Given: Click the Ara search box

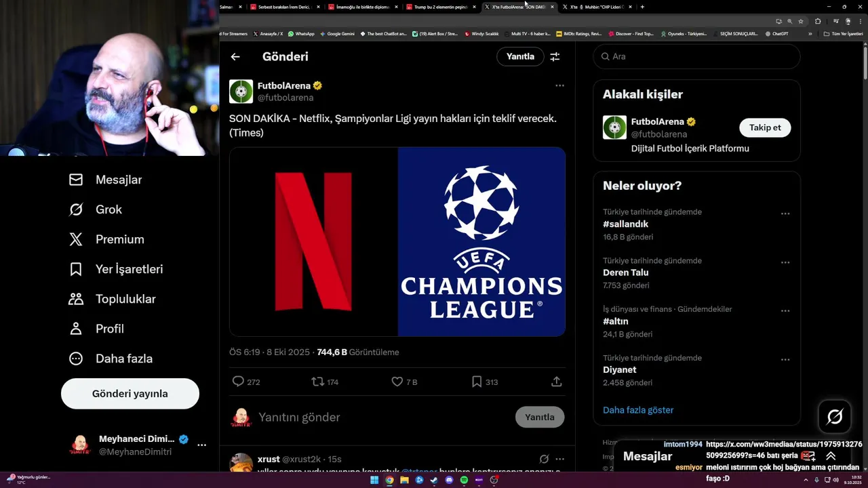Looking at the screenshot, I should click(x=696, y=57).
